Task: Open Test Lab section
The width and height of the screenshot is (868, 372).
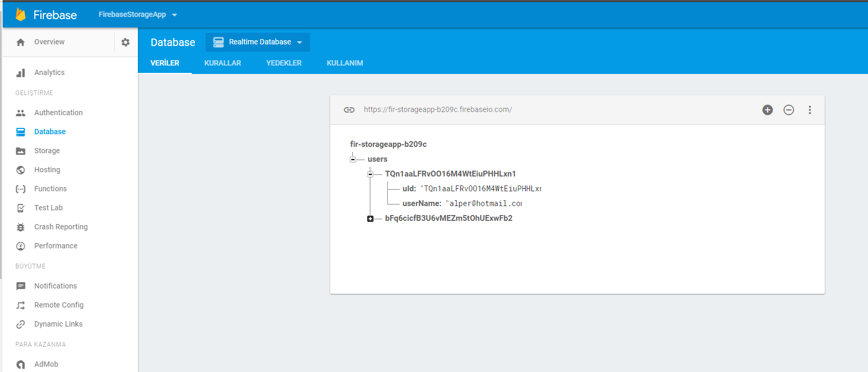Action: pos(49,208)
